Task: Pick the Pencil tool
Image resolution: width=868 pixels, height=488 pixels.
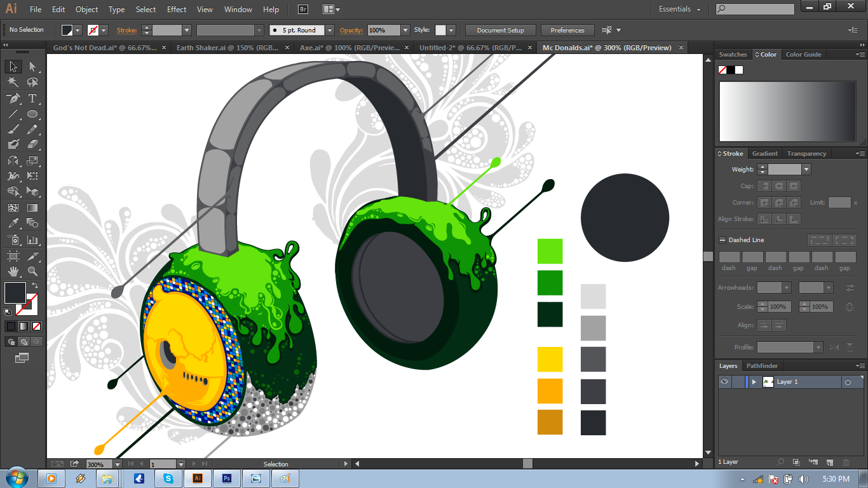Action: pos(32,130)
